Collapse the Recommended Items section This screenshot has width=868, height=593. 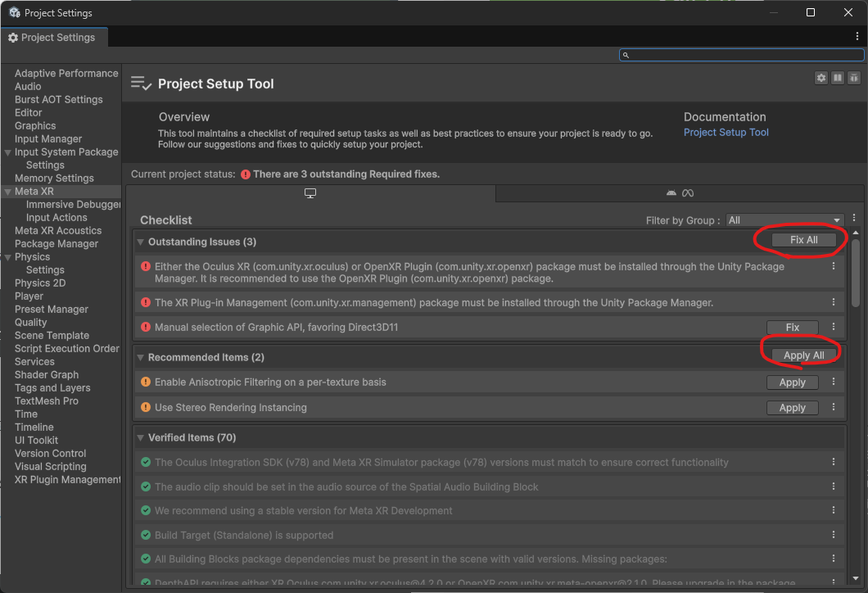pyautogui.click(x=141, y=358)
